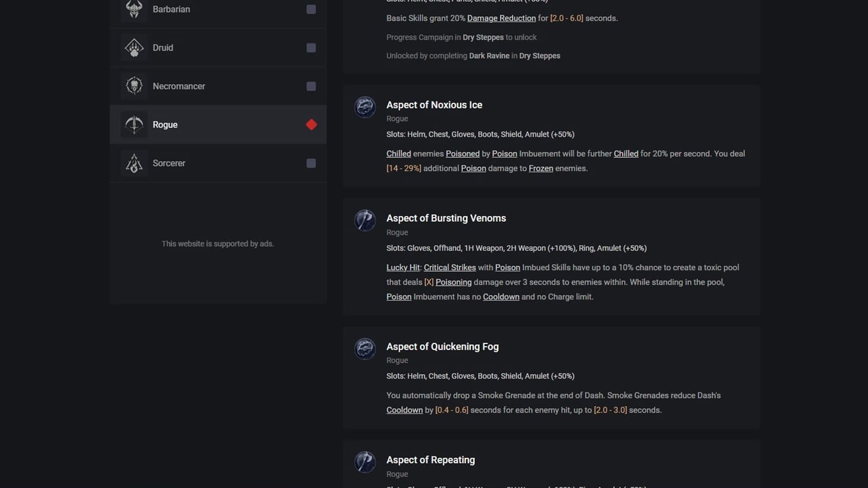Open the Lucky Hit keyword link
Screen dimensions: 868x488
403,267
